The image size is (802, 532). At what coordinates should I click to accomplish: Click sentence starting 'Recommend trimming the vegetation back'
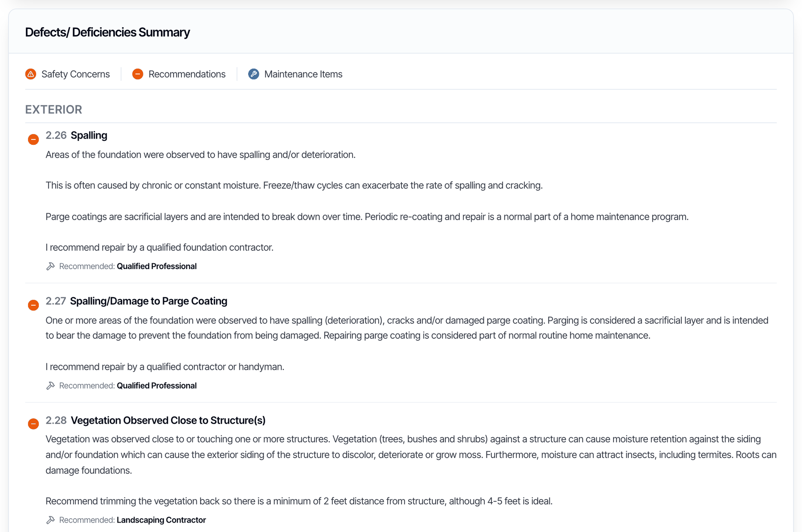299,501
